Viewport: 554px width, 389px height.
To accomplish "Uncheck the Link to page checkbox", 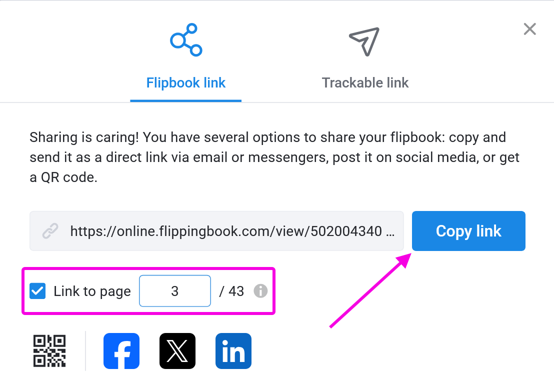I will (x=37, y=291).
